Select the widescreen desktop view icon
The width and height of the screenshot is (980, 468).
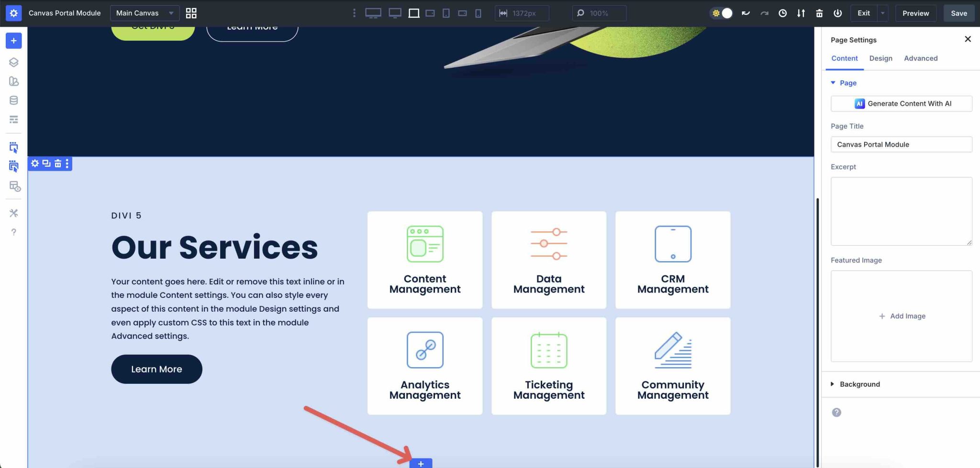[373, 13]
